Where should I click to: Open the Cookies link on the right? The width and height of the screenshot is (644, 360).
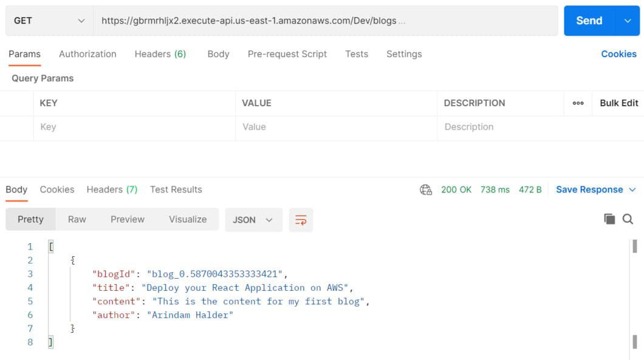pyautogui.click(x=618, y=54)
